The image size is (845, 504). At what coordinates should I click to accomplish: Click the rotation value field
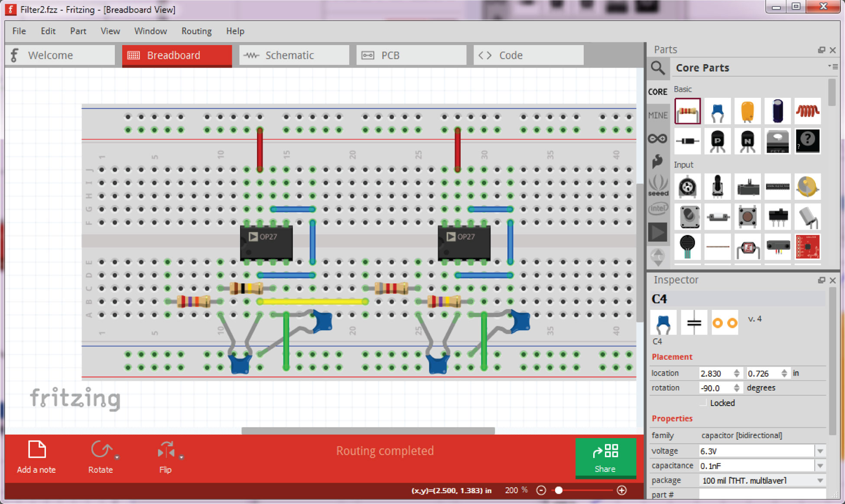tap(716, 388)
